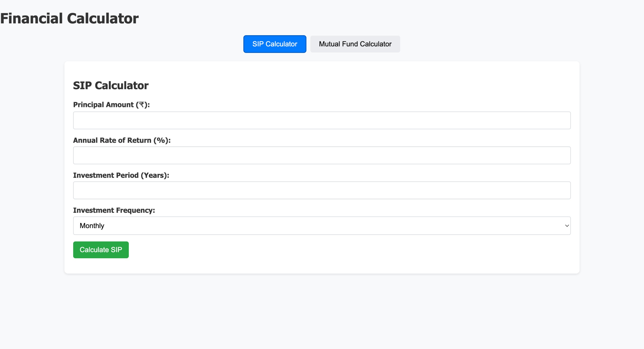The height and width of the screenshot is (349, 644).
Task: Click the Investment Frequency label
Action: pyautogui.click(x=114, y=210)
